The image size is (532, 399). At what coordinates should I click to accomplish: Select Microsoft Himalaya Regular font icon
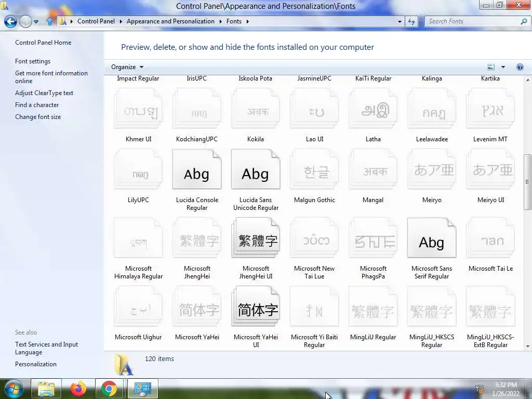click(138, 238)
